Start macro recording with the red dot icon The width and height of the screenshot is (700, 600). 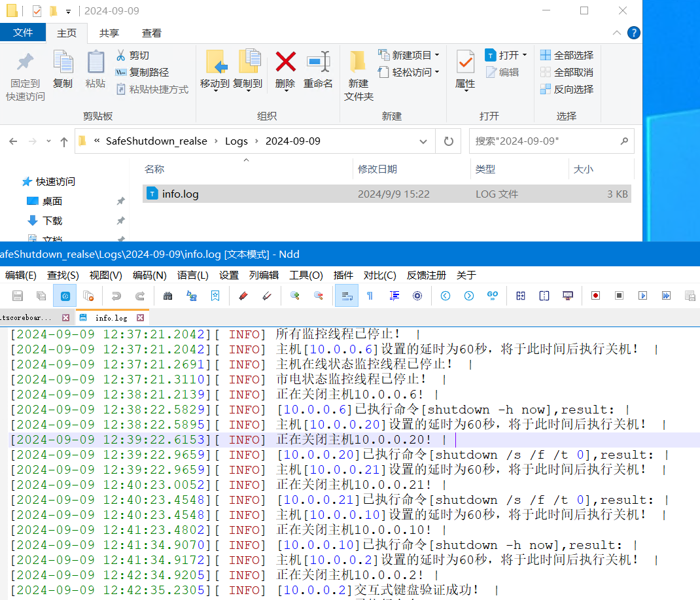pyautogui.click(x=595, y=296)
